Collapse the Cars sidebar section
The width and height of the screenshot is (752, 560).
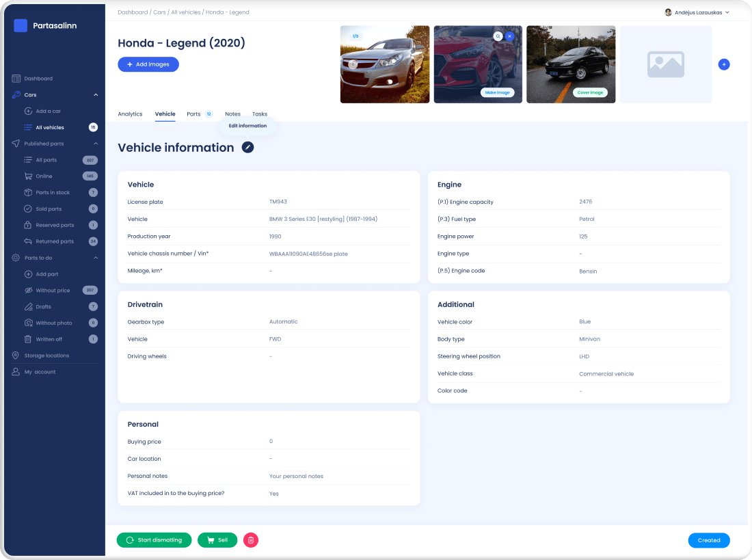pos(96,95)
